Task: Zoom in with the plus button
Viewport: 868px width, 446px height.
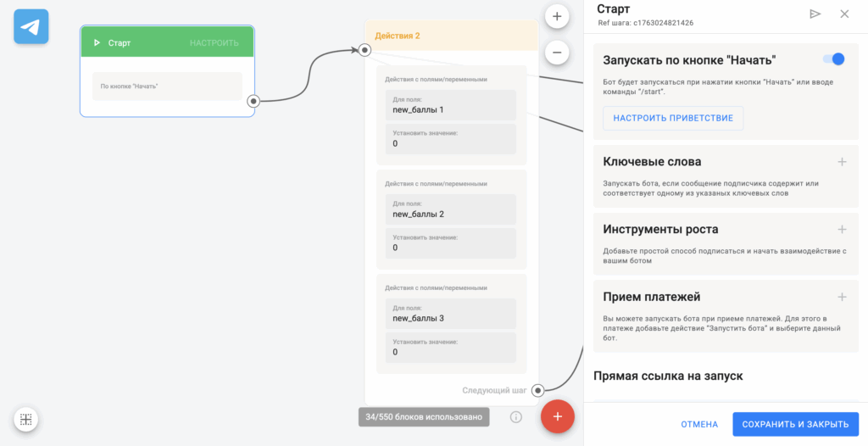Action: [557, 17]
